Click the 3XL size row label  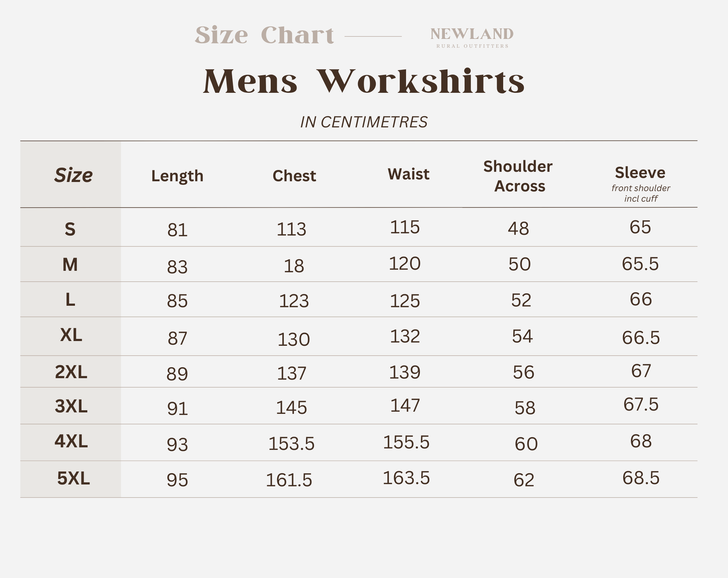coord(71,406)
